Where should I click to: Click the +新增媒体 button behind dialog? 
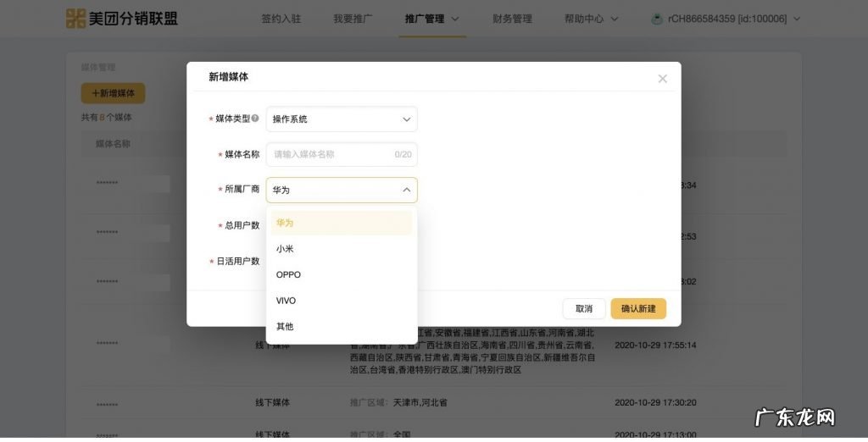click(113, 93)
